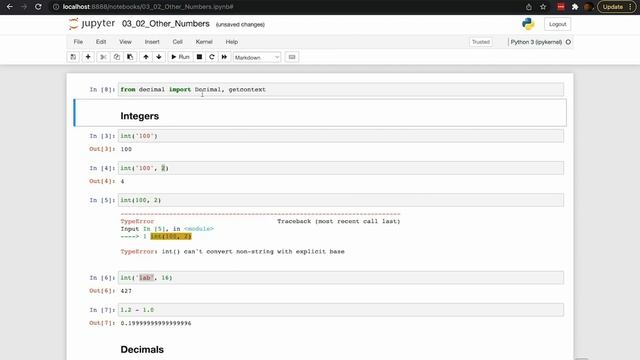The height and width of the screenshot is (360, 640).
Task: Click the Python logo icon
Action: pyautogui.click(x=528, y=24)
